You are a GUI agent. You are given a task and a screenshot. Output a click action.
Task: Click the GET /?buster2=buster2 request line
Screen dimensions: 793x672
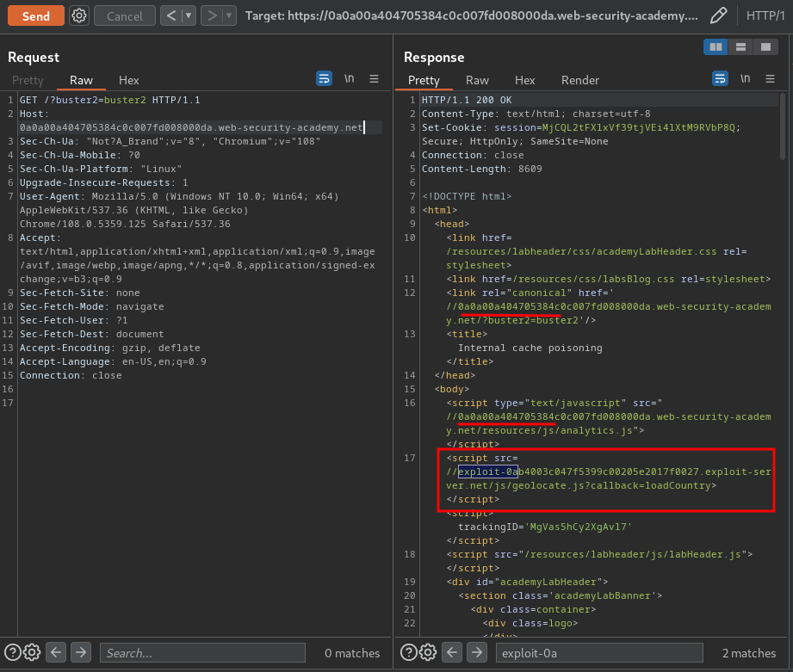109,100
